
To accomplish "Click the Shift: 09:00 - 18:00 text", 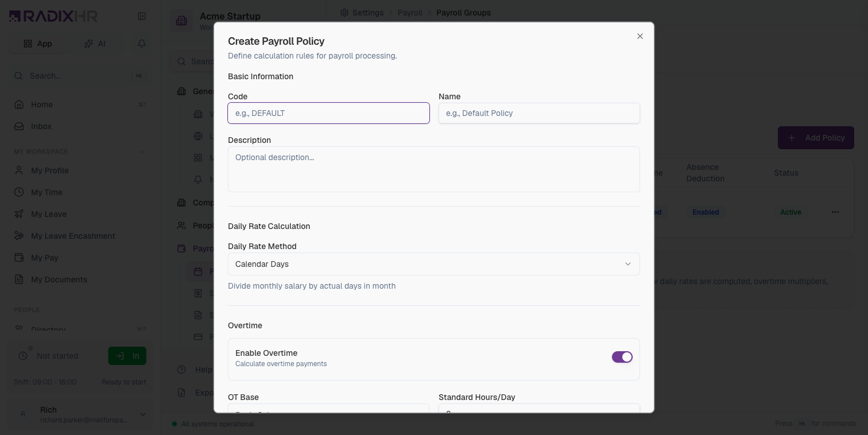I will [x=45, y=382].
